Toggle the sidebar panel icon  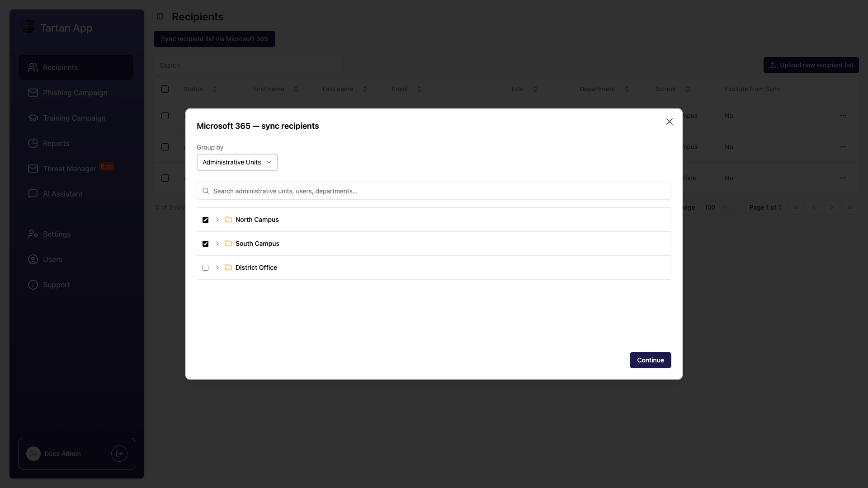point(160,16)
